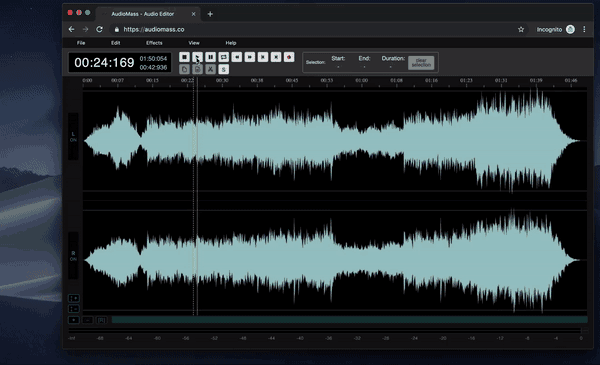600x365 pixels.
Task: Open the View menu
Action: (x=194, y=43)
